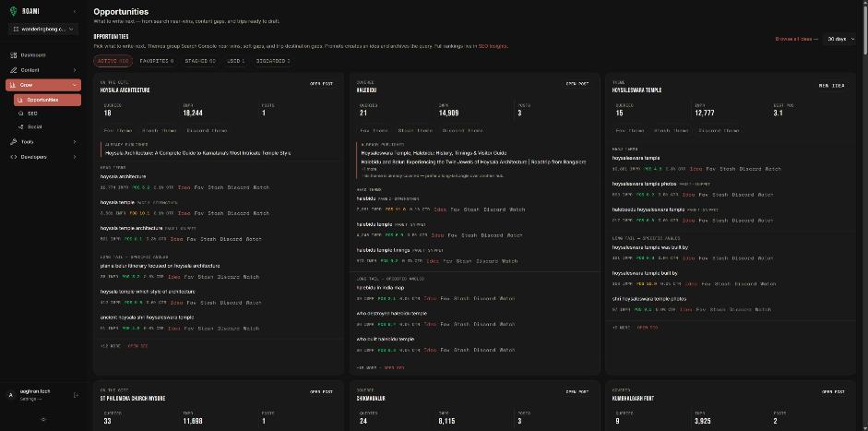Click the 'plan a tour itinerary focused on hoysala' query
Image resolution: width=868 pixels, height=431 pixels.
(x=160, y=266)
